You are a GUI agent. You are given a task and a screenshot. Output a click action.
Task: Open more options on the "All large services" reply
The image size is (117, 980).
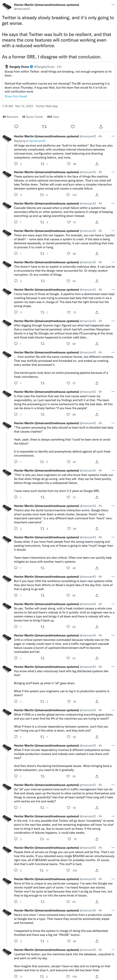tap(113, 136)
